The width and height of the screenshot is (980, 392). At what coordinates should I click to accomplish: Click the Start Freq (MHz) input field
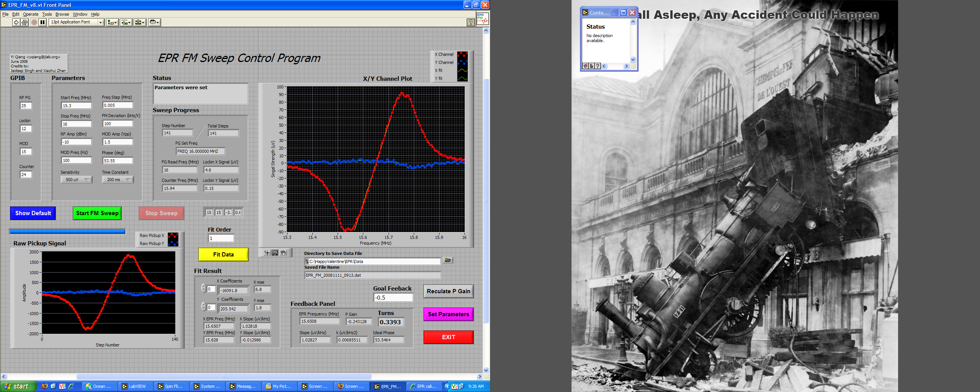coord(77,106)
